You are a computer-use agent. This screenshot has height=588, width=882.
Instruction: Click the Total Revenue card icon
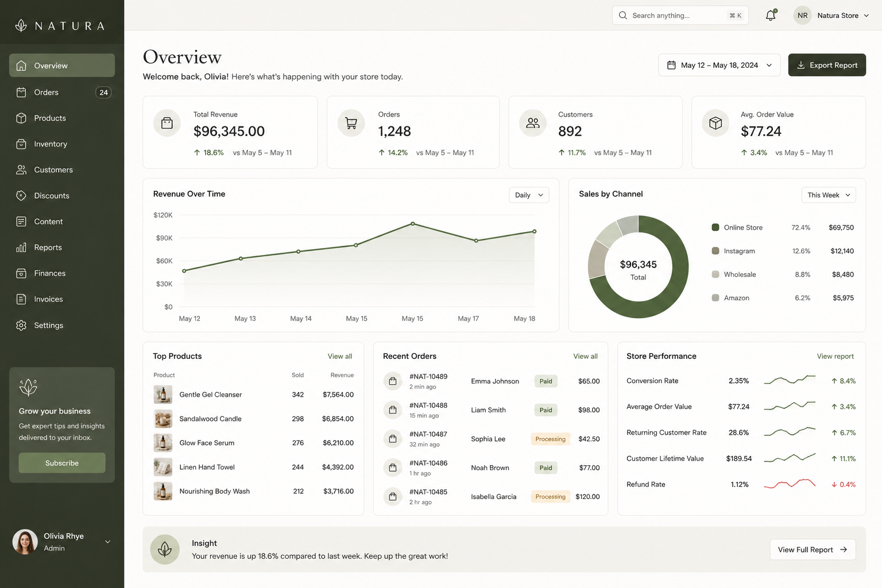(167, 123)
